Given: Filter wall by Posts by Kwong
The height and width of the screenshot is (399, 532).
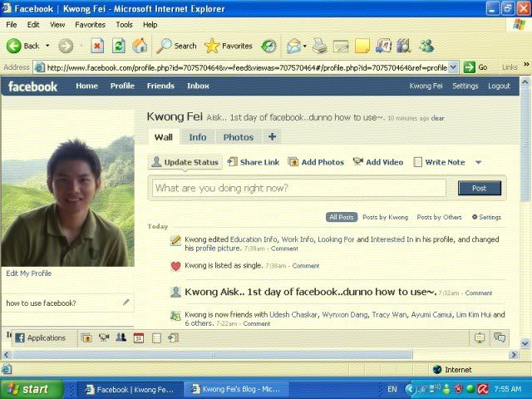Looking at the screenshot, I should click(385, 217).
